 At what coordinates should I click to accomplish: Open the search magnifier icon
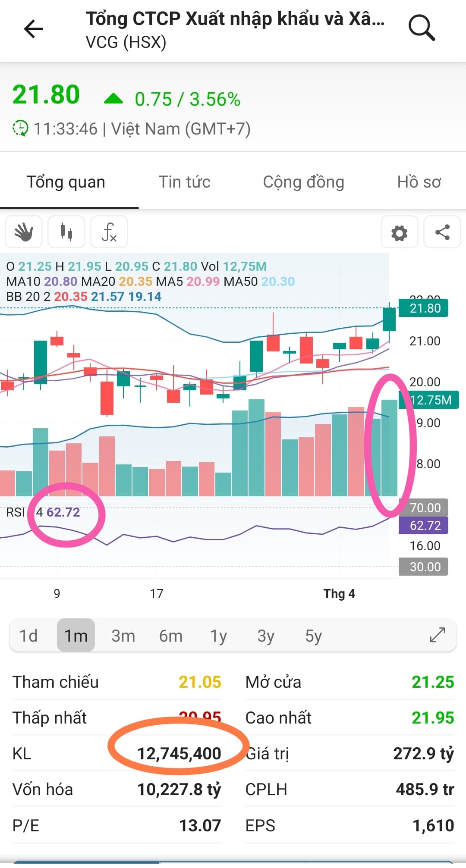pyautogui.click(x=421, y=28)
